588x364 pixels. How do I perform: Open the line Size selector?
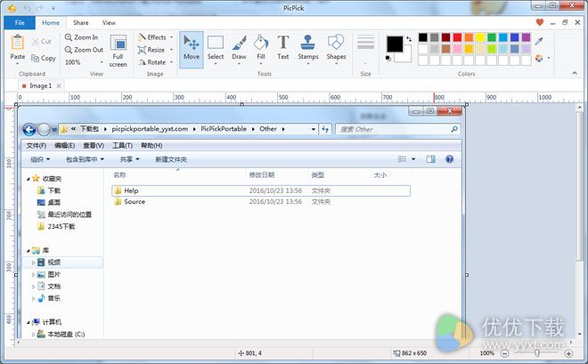click(365, 50)
